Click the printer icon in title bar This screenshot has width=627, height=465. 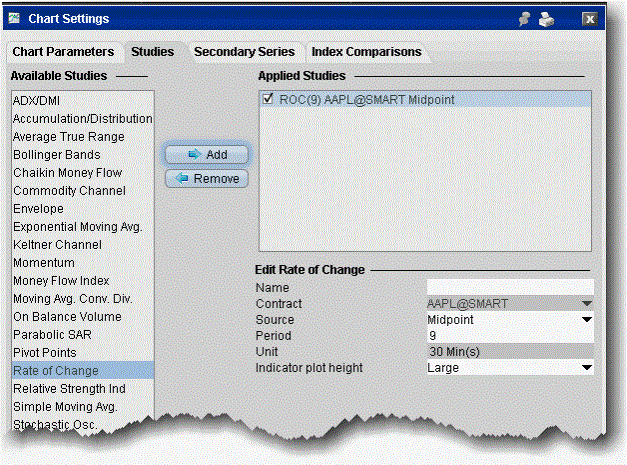point(549,19)
